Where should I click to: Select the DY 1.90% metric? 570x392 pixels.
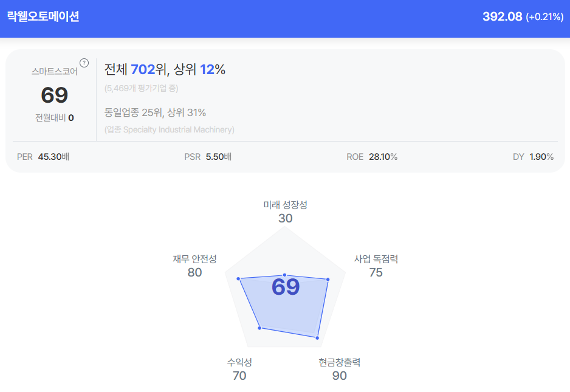[x=533, y=157]
